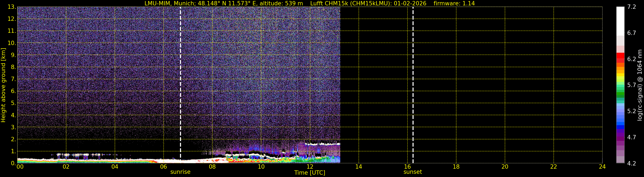Click the colorbar value 6.7

click(632, 33)
